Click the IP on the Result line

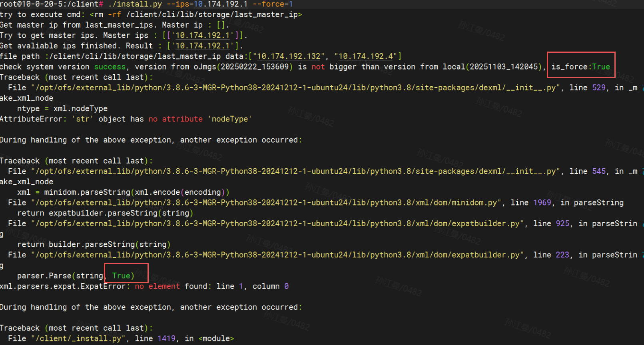click(203, 46)
